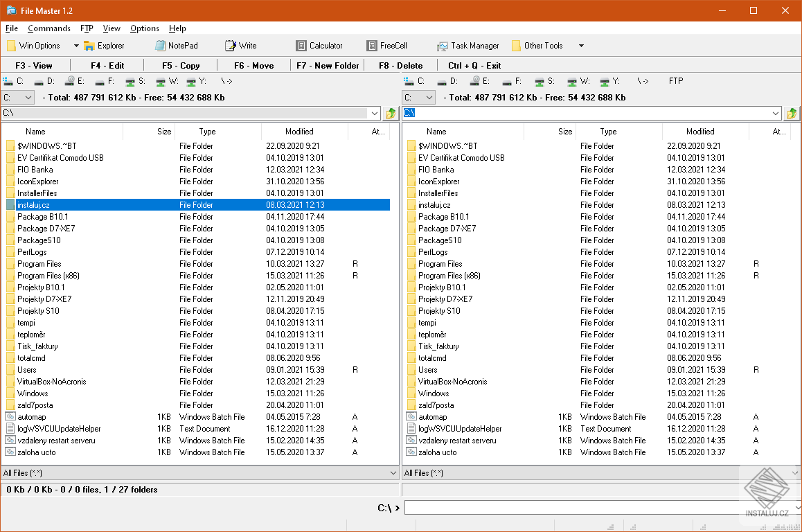Launch NotePad from the toolbar

(x=179, y=45)
